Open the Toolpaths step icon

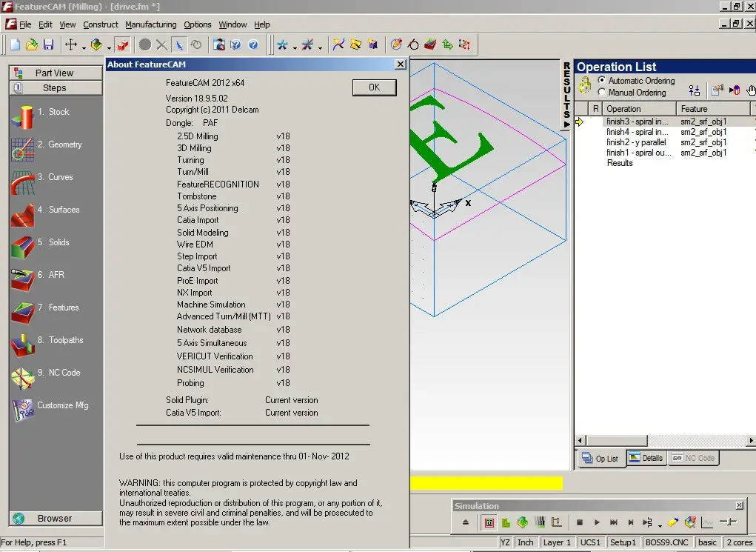point(22,345)
